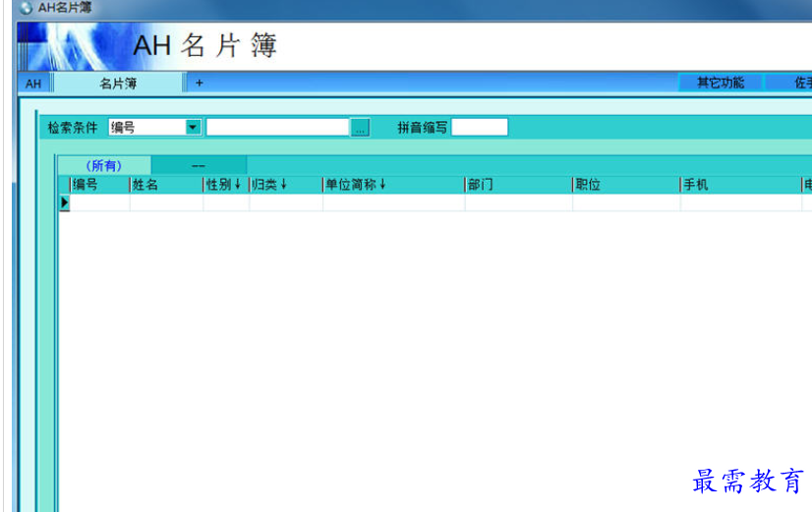Click the 手机 column header
The height and width of the screenshot is (512, 812).
point(741,185)
